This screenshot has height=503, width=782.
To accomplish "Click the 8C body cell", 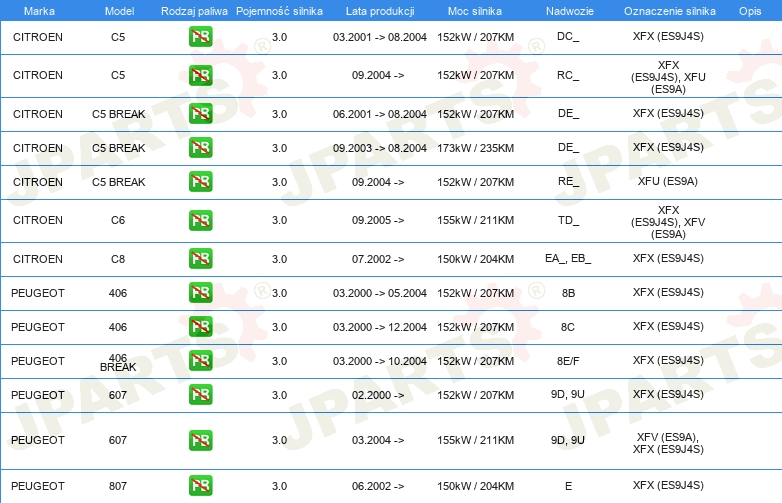I will [x=568, y=327].
